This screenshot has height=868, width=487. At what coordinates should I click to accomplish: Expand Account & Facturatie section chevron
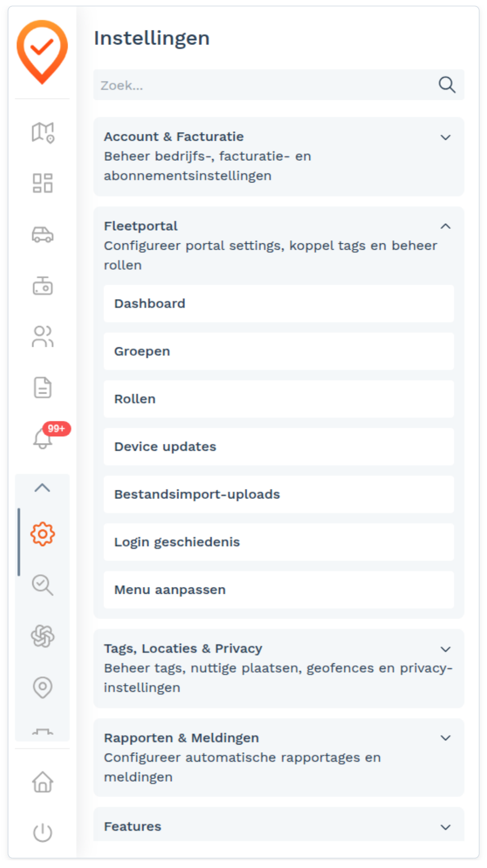click(x=446, y=137)
